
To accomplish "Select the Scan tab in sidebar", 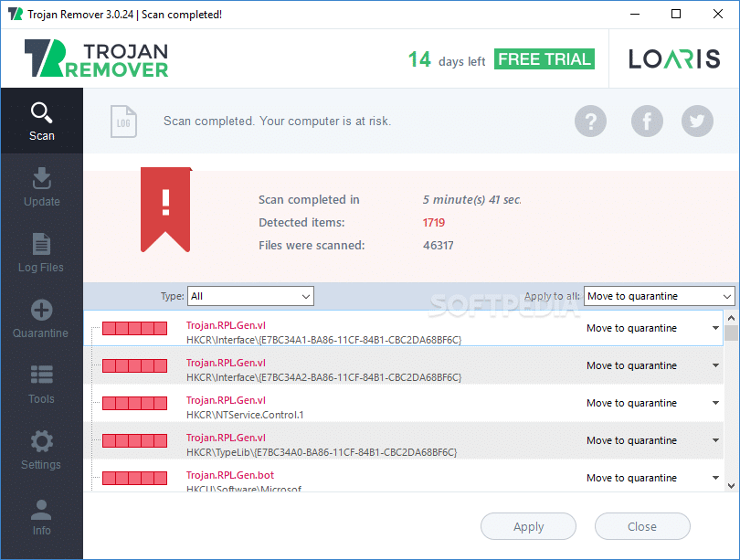I will click(41, 121).
